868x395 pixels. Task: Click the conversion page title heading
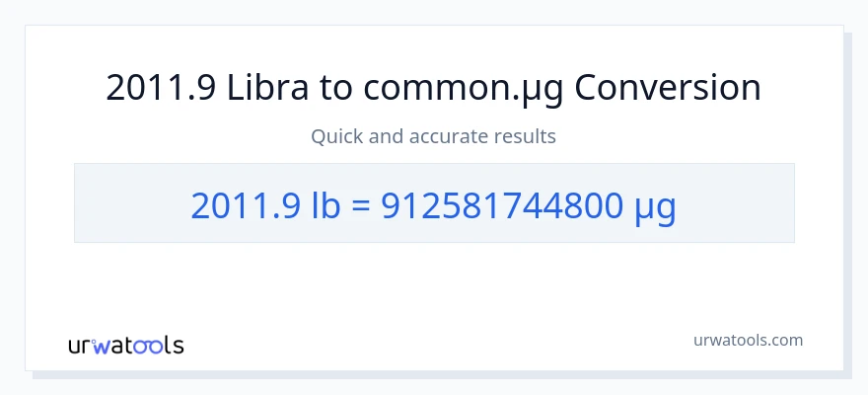[x=433, y=88]
